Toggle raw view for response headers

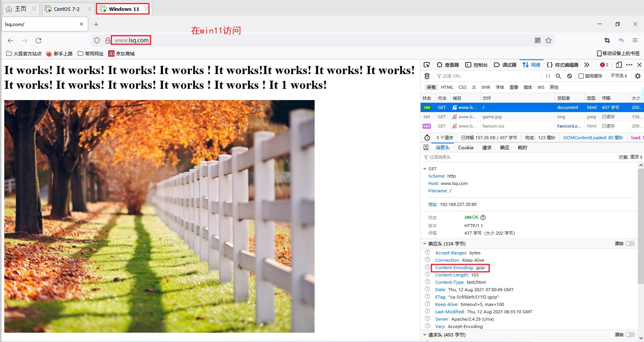630,244
